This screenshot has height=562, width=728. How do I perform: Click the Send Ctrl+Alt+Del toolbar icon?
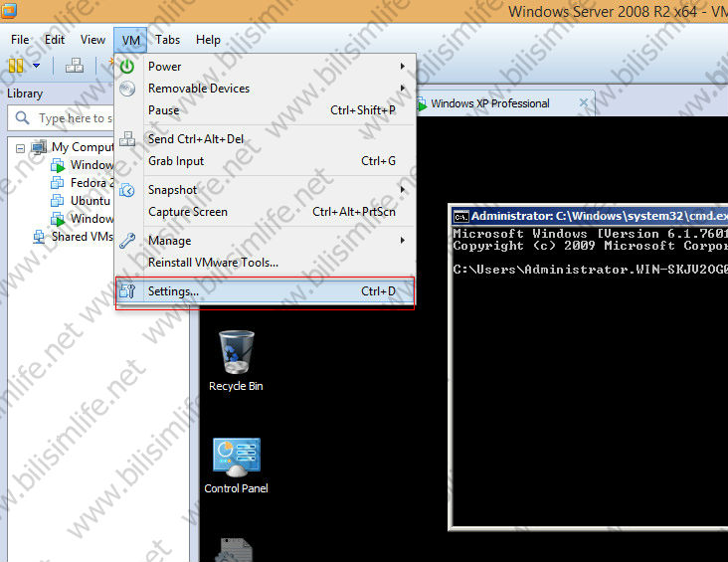tap(75, 66)
